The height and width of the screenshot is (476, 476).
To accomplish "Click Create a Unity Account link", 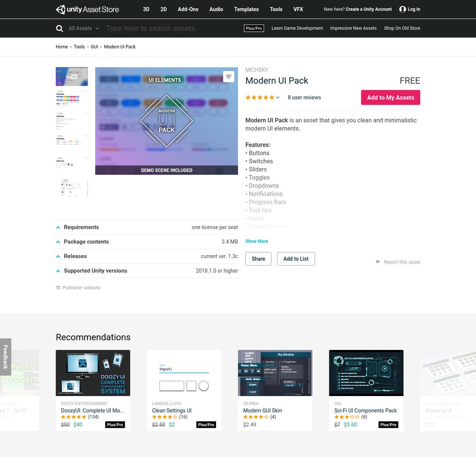I will 368,10.
